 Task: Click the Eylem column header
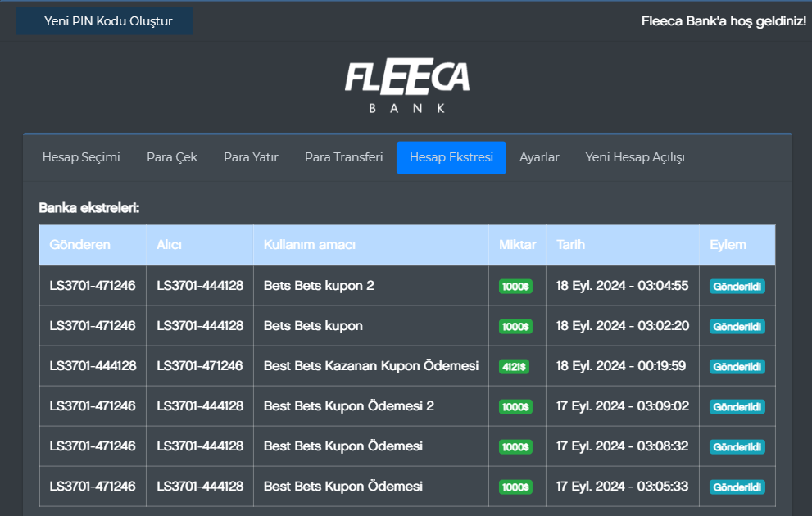coord(728,245)
